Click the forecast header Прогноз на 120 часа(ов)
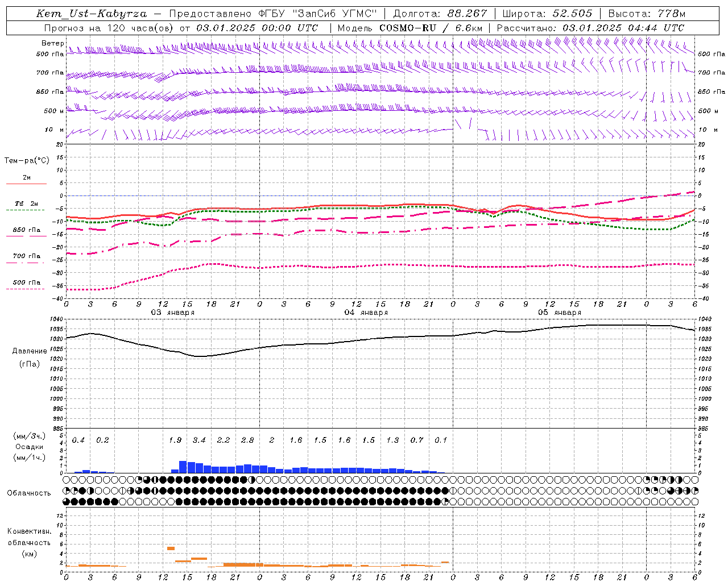The height and width of the screenshot is (582, 728). (x=109, y=28)
